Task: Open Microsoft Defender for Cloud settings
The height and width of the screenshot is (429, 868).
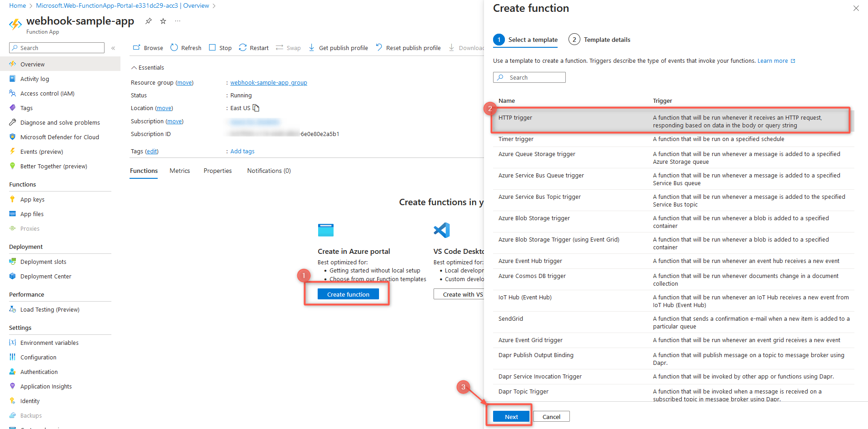Action: [x=60, y=136]
